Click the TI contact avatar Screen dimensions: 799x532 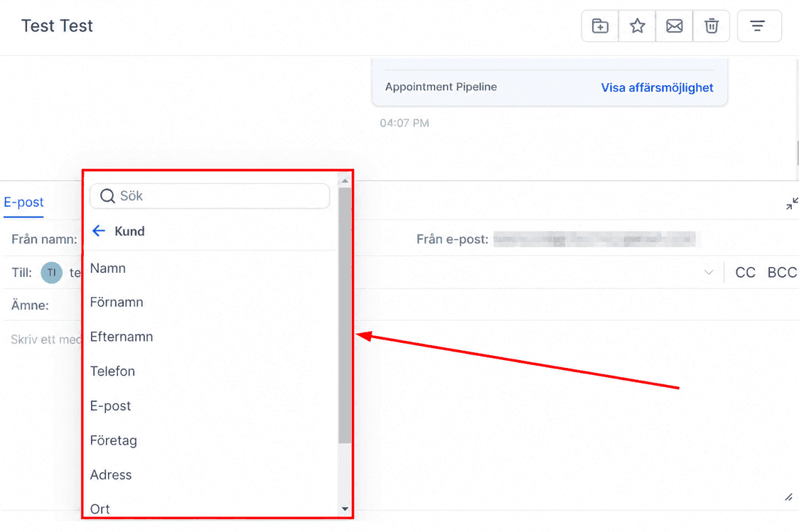(x=51, y=272)
